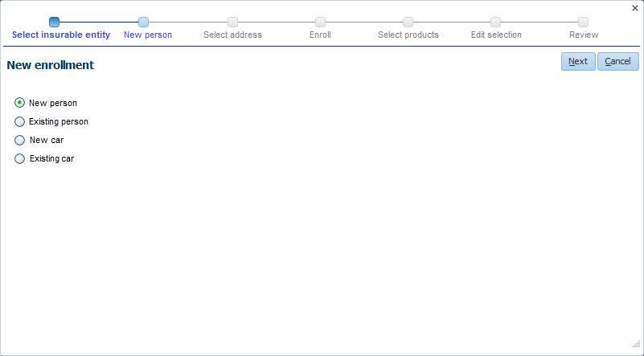
Task: Go to the Edit selection step label
Action: pyautogui.click(x=496, y=35)
